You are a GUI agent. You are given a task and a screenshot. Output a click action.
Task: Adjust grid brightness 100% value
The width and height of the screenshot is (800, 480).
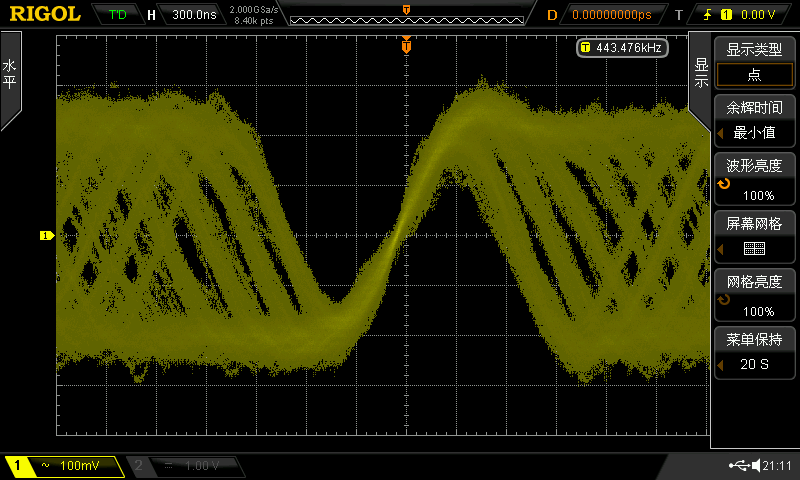coord(758,311)
